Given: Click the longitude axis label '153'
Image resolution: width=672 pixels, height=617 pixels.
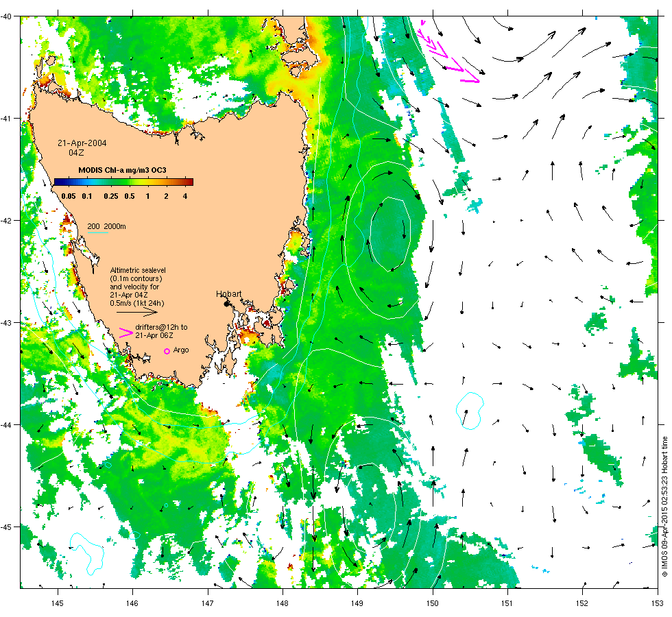Looking at the screenshot, I should tap(658, 603).
